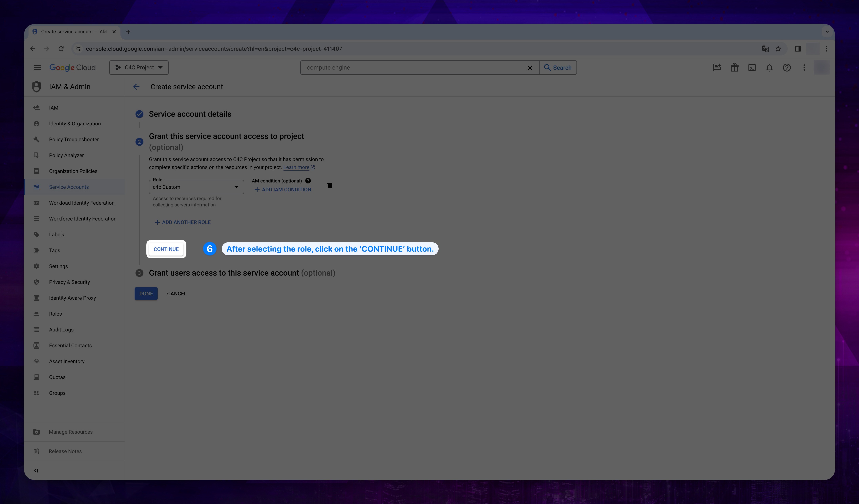
Task: Open Organization Policies menu item
Action: tap(73, 171)
